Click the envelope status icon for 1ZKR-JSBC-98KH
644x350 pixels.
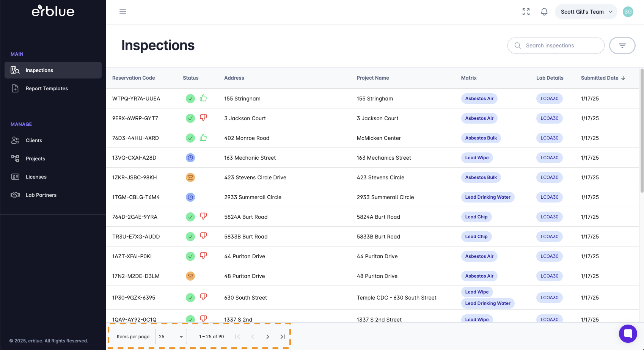click(190, 177)
